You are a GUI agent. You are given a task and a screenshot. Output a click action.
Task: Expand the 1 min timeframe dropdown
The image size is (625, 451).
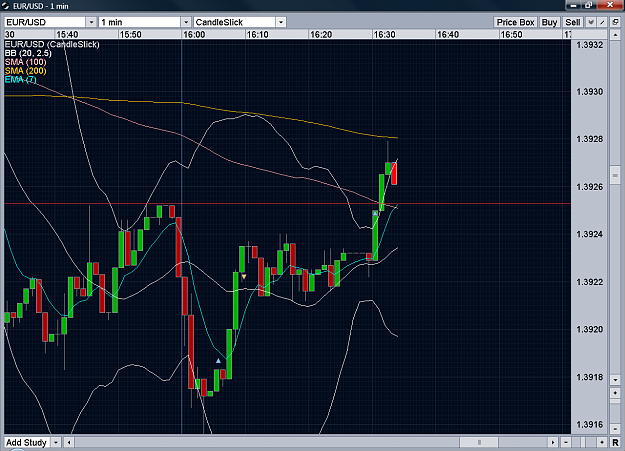(186, 22)
